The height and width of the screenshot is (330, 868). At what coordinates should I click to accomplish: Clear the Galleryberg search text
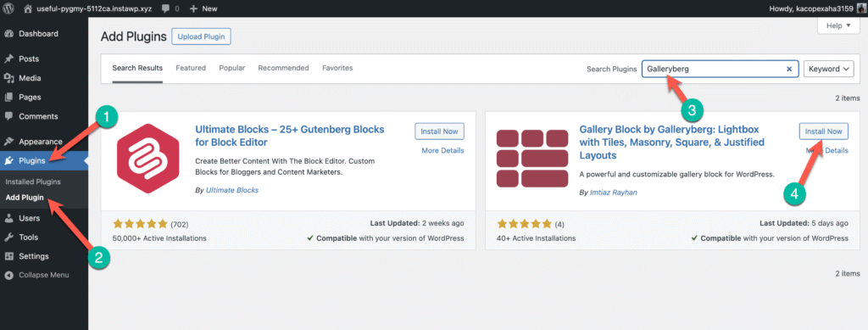(789, 70)
